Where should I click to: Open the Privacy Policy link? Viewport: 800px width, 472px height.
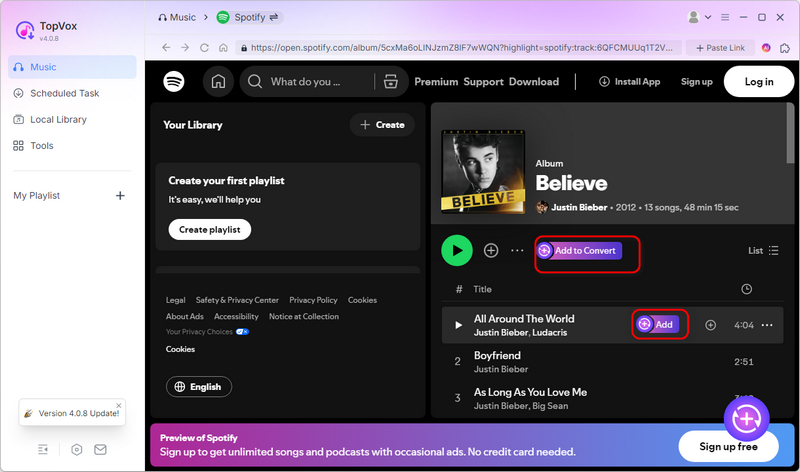tap(313, 300)
